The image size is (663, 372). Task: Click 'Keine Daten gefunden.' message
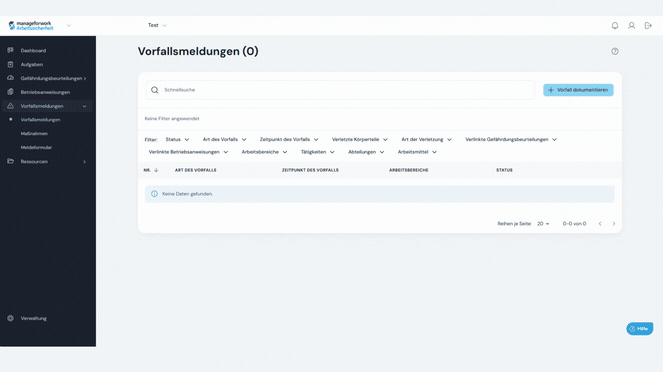(x=187, y=194)
